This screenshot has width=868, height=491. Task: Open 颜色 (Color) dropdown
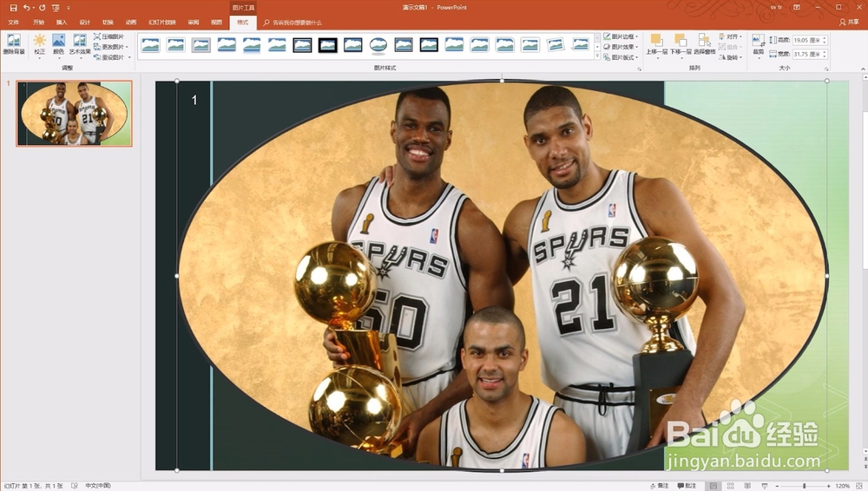click(x=59, y=45)
